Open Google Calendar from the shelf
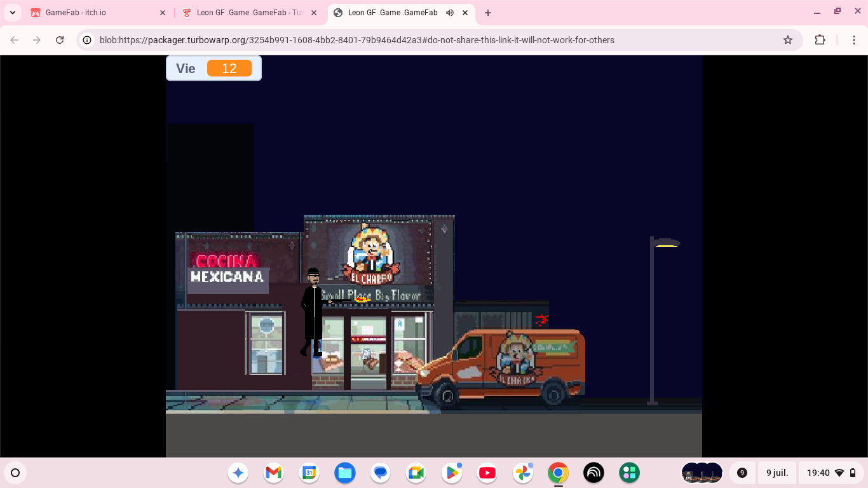This screenshot has height=488, width=868. tap(309, 473)
